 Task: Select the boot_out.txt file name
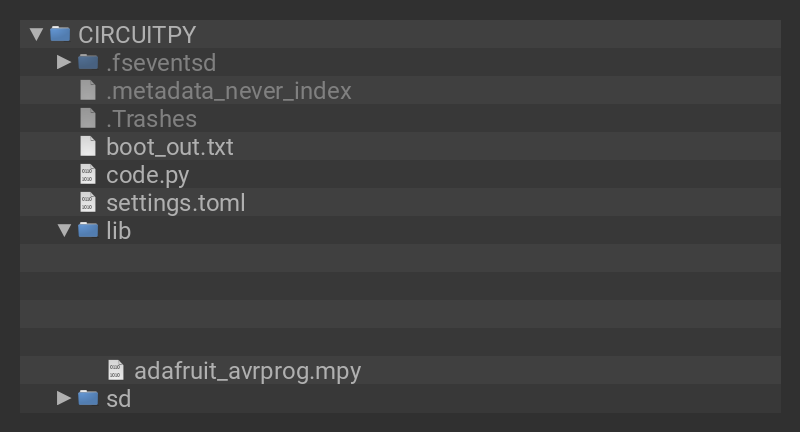click(169, 146)
